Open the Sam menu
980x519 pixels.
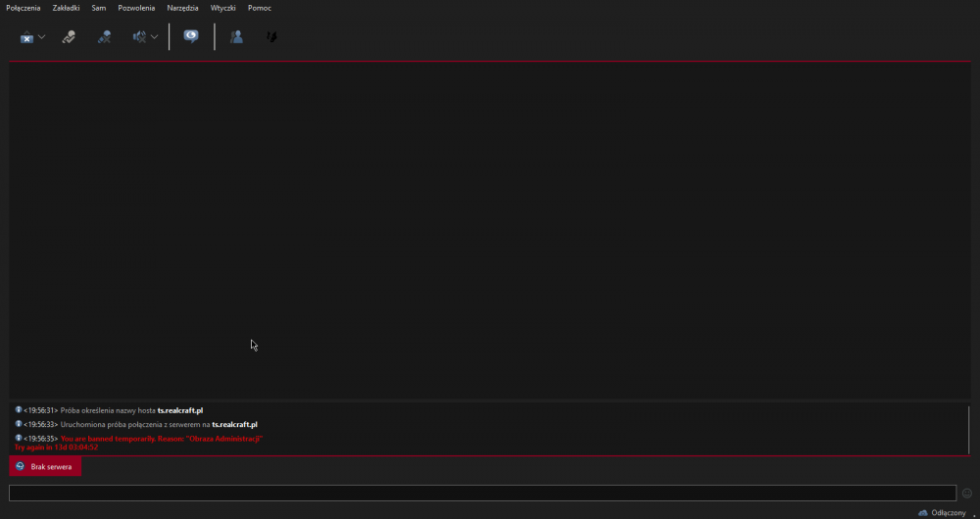click(x=99, y=8)
